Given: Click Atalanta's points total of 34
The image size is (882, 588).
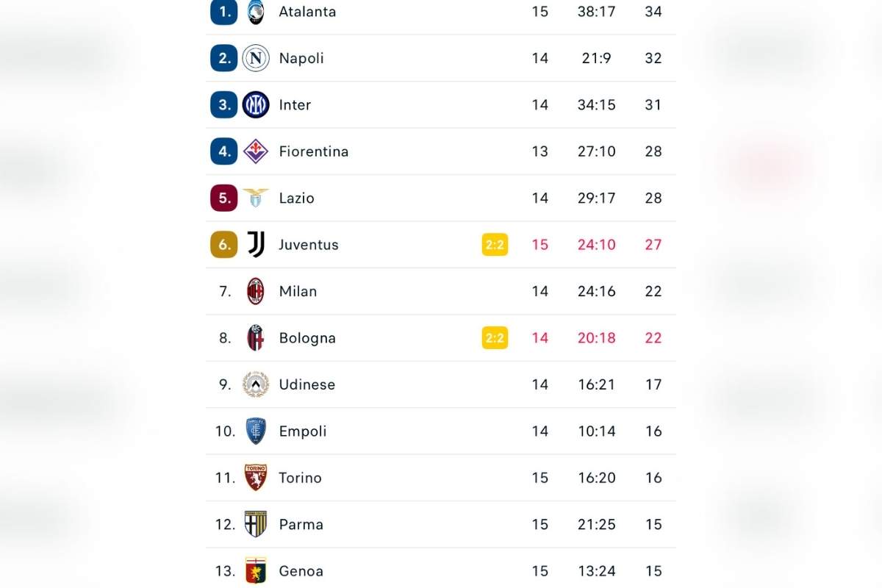Looking at the screenshot, I should pos(653,12).
